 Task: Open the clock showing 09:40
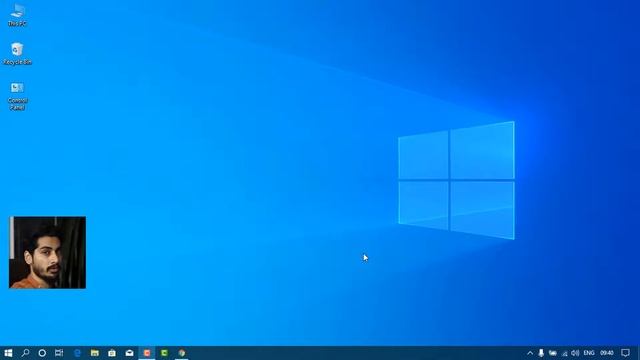pyautogui.click(x=607, y=353)
